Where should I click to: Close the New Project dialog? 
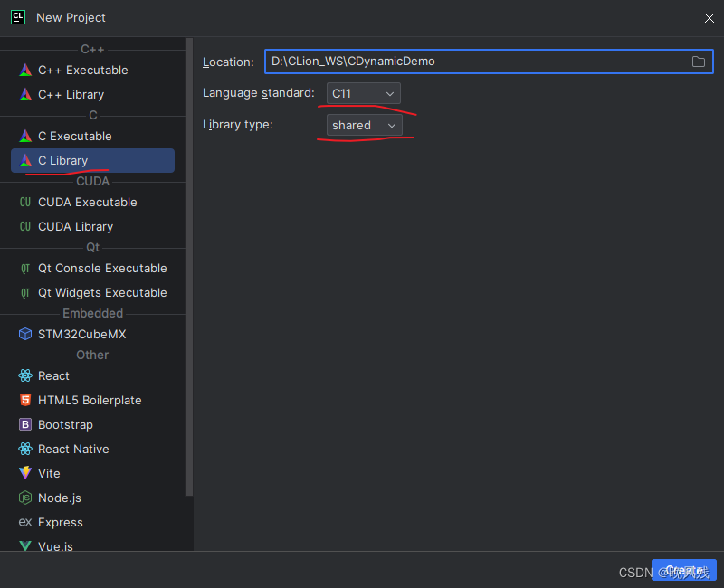pyautogui.click(x=710, y=18)
